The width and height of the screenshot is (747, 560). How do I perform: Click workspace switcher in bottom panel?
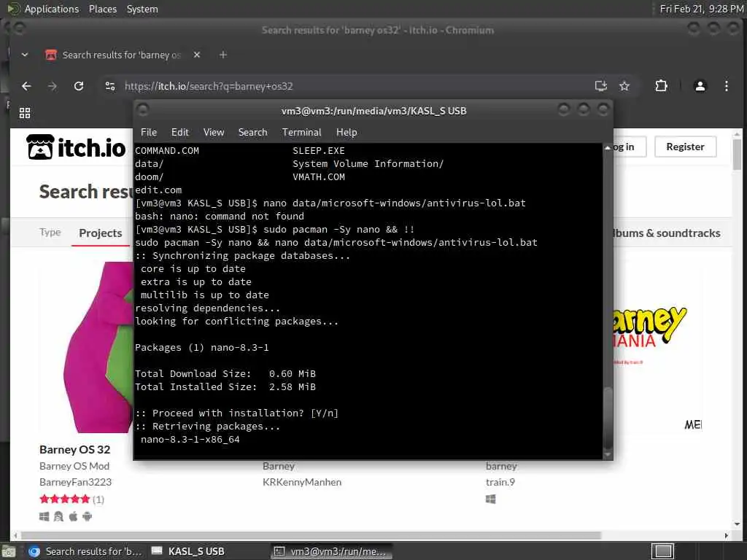[662, 551]
